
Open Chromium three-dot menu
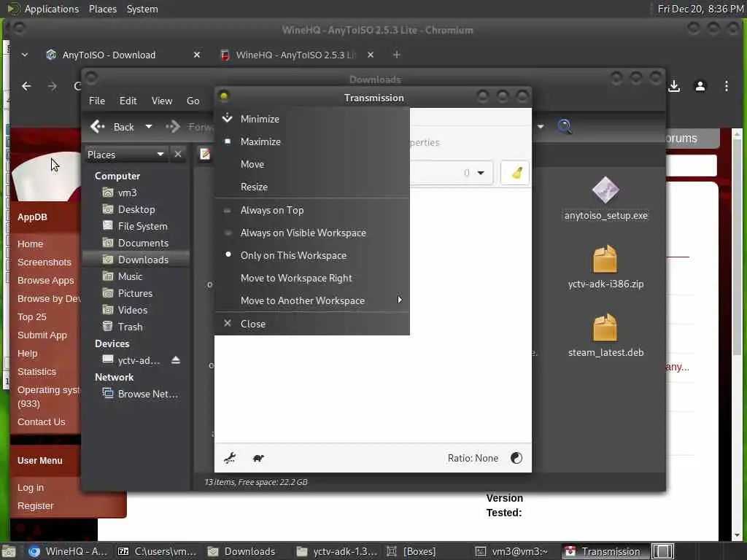(727, 86)
